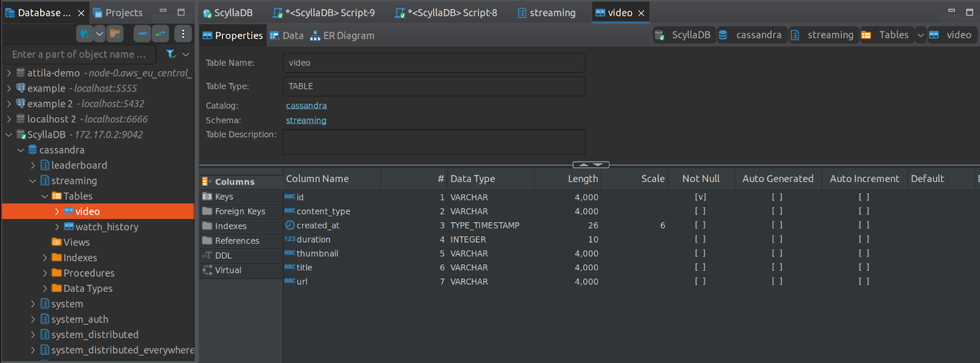The width and height of the screenshot is (980, 363).
Task: Open the Tables breadcrumb dropdown arrow
Action: 921,36
